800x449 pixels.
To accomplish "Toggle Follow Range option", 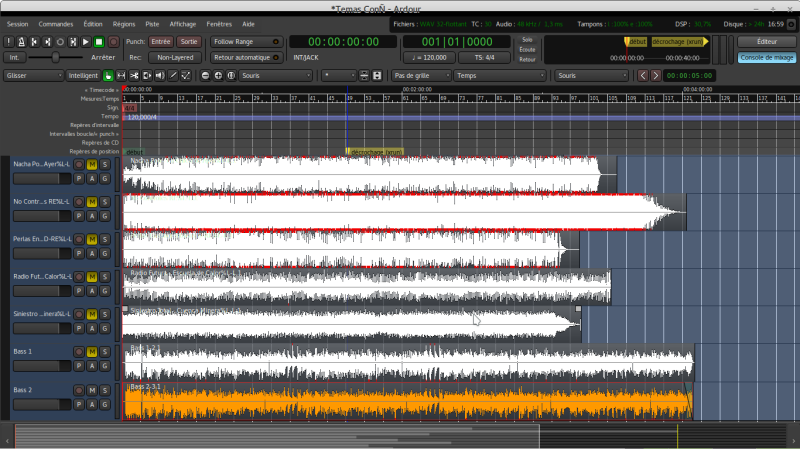I will (x=246, y=42).
